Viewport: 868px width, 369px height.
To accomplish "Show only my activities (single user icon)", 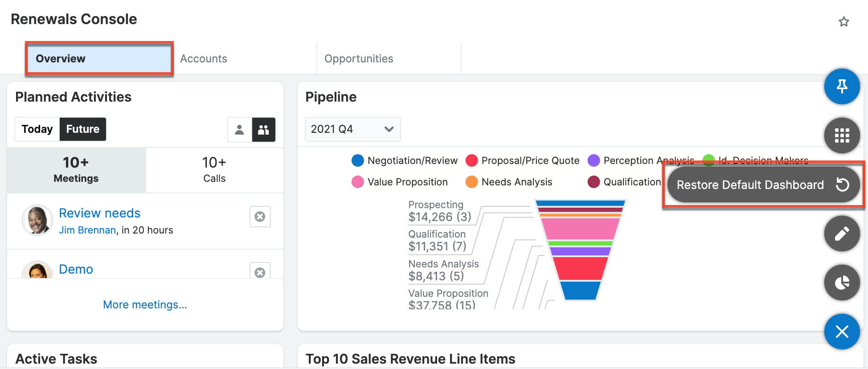I will tap(240, 130).
